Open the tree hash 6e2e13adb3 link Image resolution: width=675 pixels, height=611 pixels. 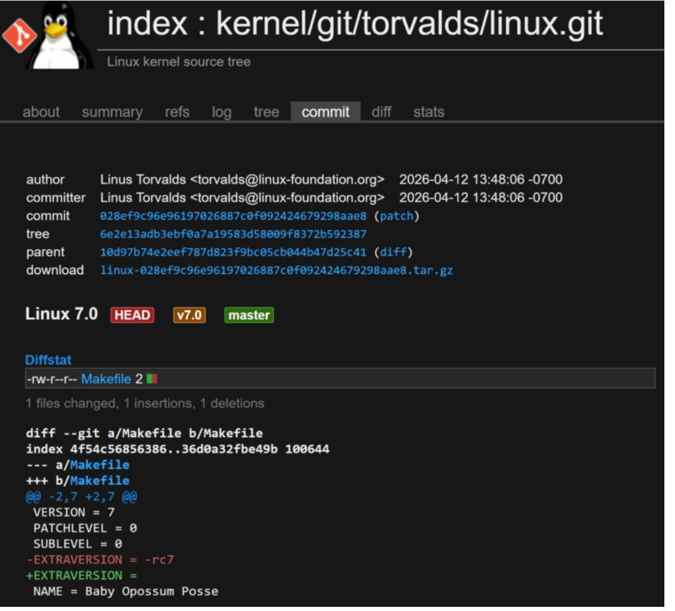pyautogui.click(x=233, y=234)
